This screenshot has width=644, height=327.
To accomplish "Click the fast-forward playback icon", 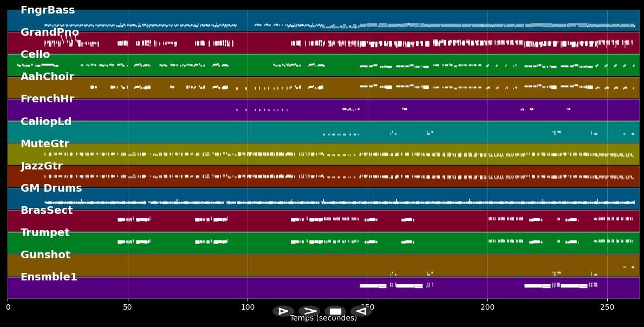I will 309,311.
